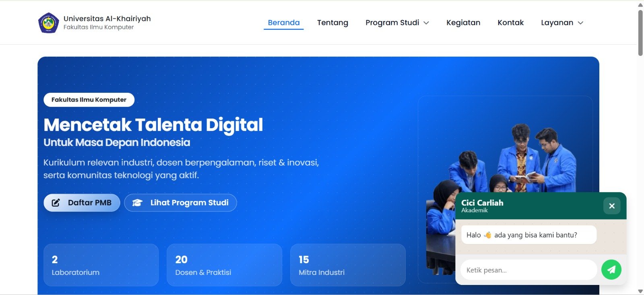Click the Universitas Al-Khairiyah logo emblem
Screen dimensions: 644x295
click(x=49, y=23)
